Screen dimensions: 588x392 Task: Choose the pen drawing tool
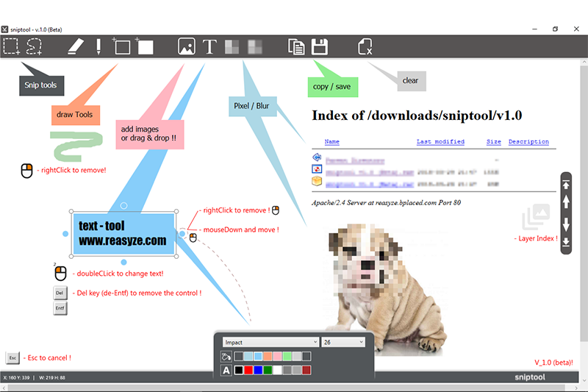point(98,46)
